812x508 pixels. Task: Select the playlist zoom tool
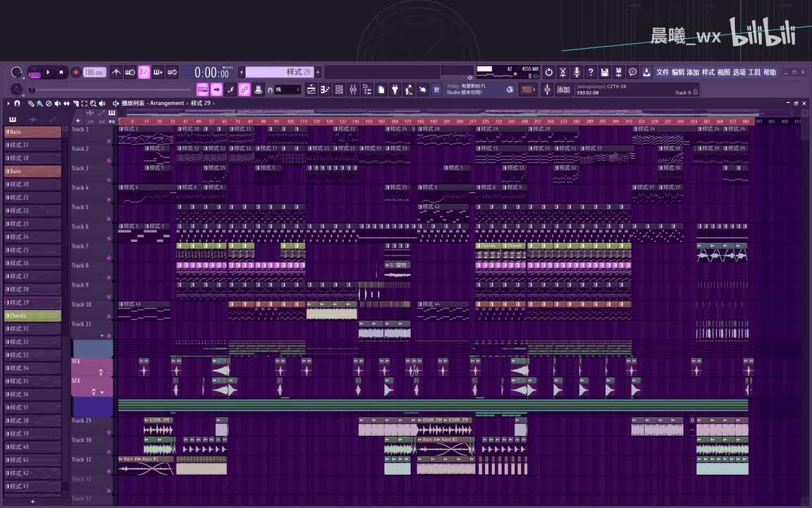(x=93, y=103)
